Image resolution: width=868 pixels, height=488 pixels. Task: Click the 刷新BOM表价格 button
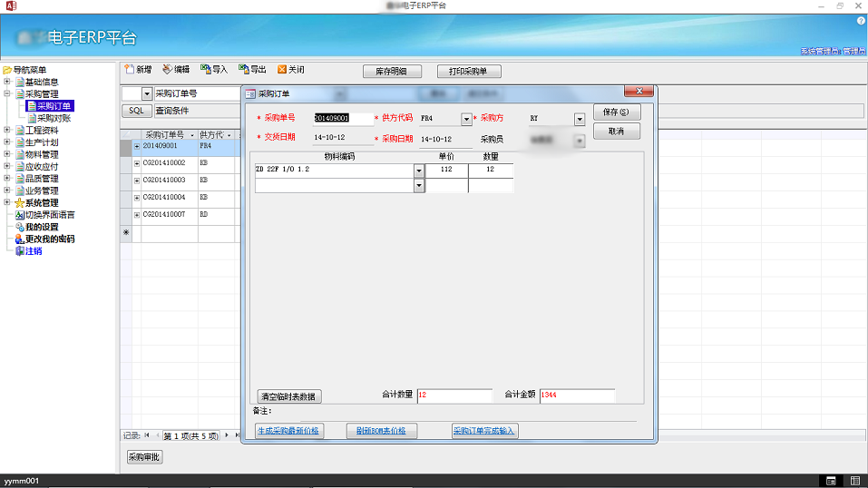click(382, 431)
